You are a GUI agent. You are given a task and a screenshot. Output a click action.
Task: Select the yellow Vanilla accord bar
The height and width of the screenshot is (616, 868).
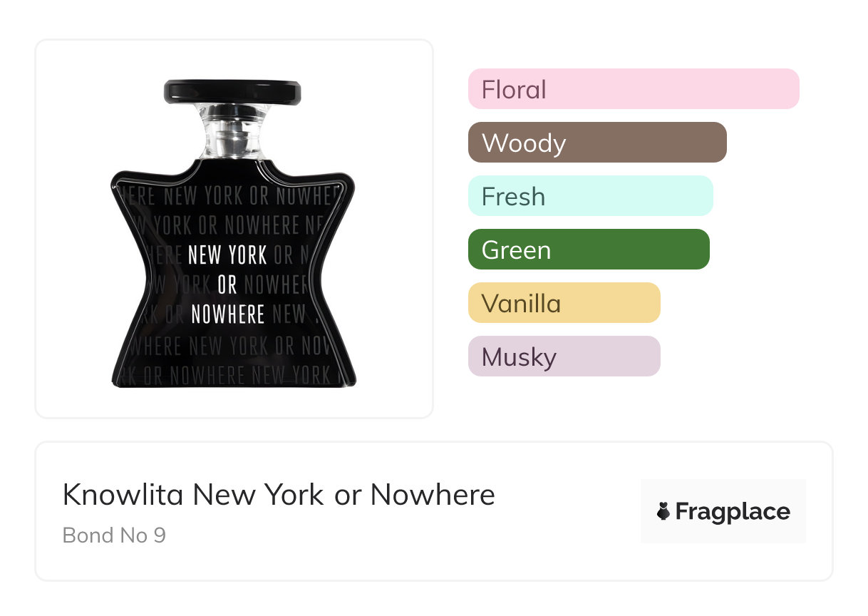[564, 303]
